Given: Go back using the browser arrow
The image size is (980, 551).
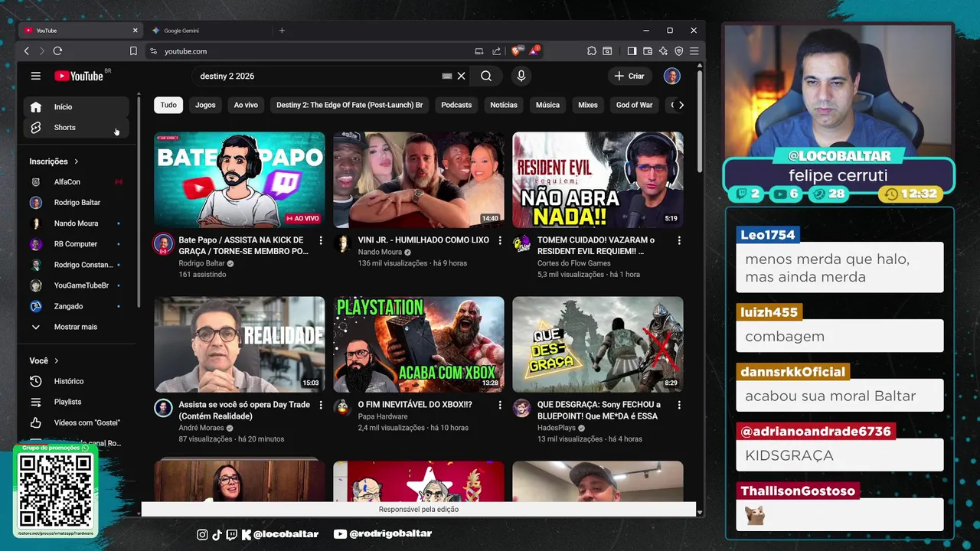Looking at the screenshot, I should click(x=27, y=51).
